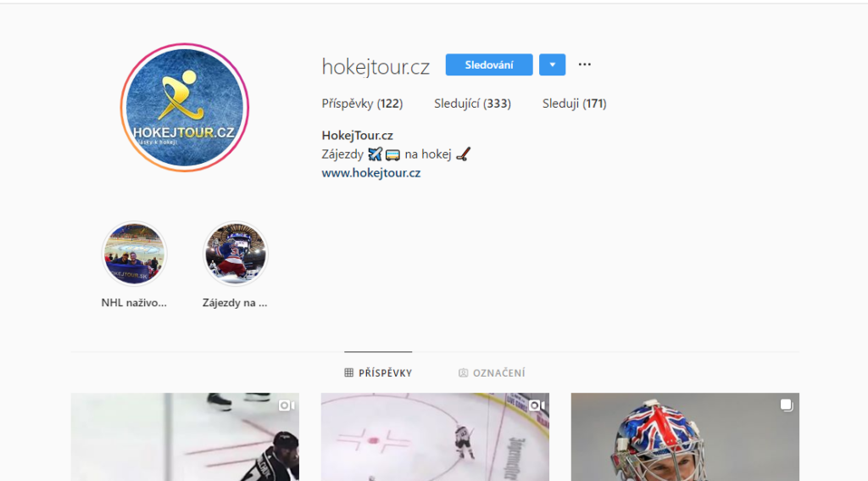This screenshot has width=868, height=481.
Task: Show the Sledující (333) followers list
Action: point(472,103)
